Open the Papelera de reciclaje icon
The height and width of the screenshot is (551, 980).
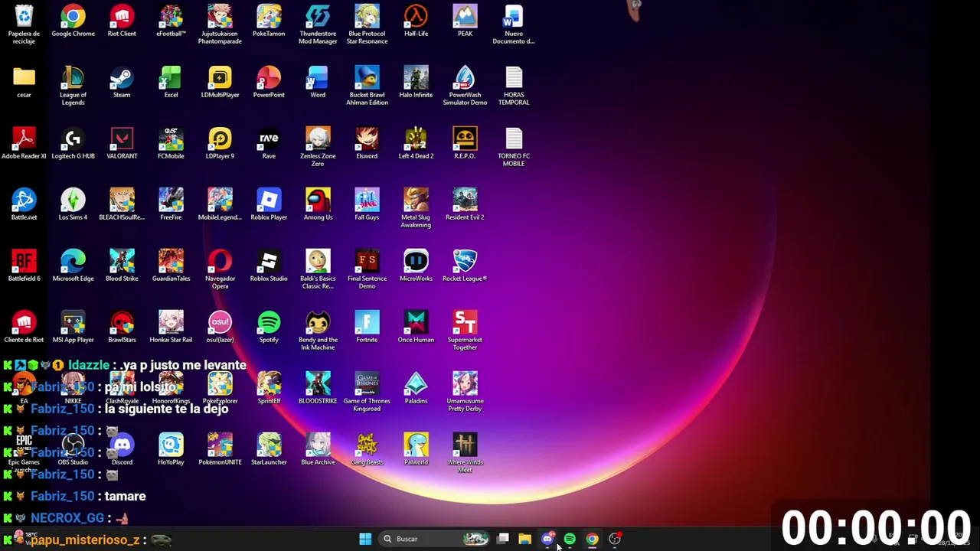[24, 24]
